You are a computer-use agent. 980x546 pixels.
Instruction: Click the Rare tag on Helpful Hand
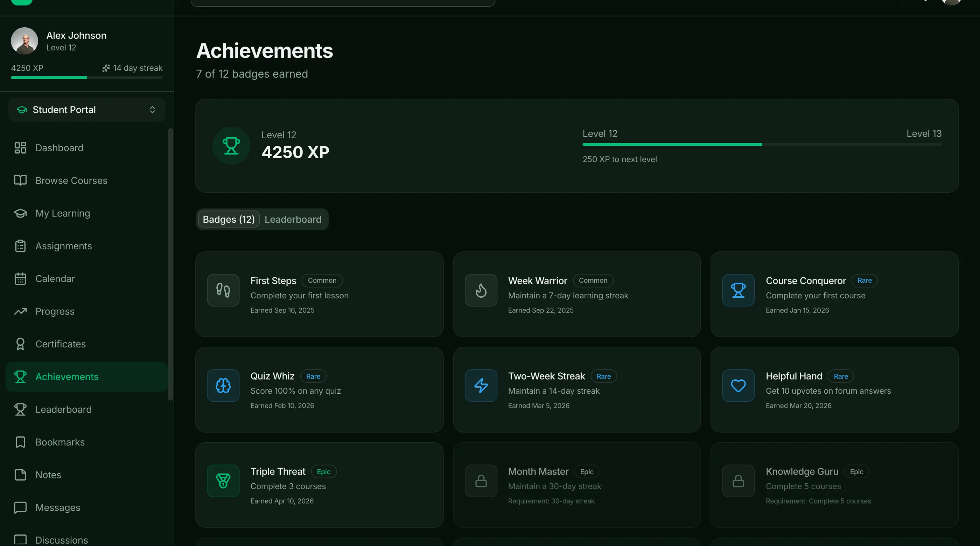click(x=841, y=376)
